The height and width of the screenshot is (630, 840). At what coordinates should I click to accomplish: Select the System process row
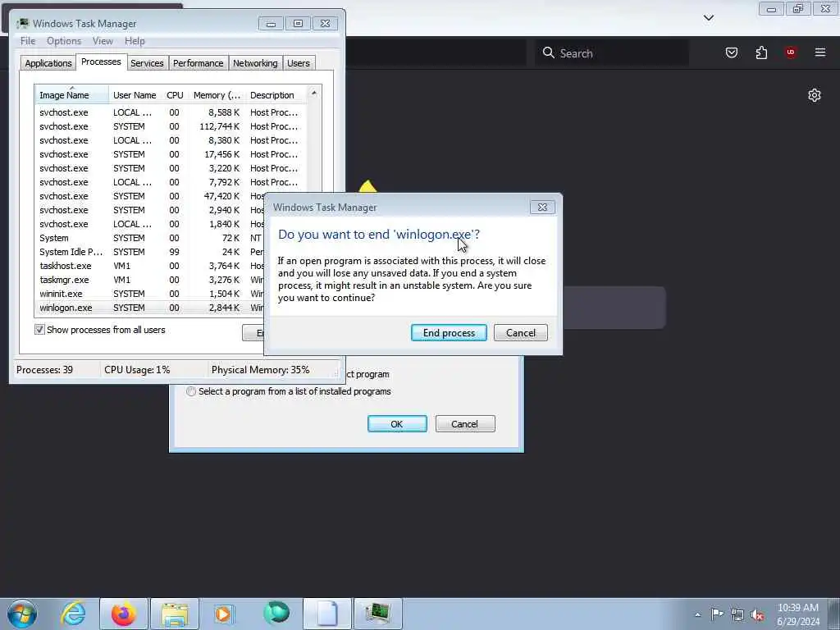click(150, 238)
